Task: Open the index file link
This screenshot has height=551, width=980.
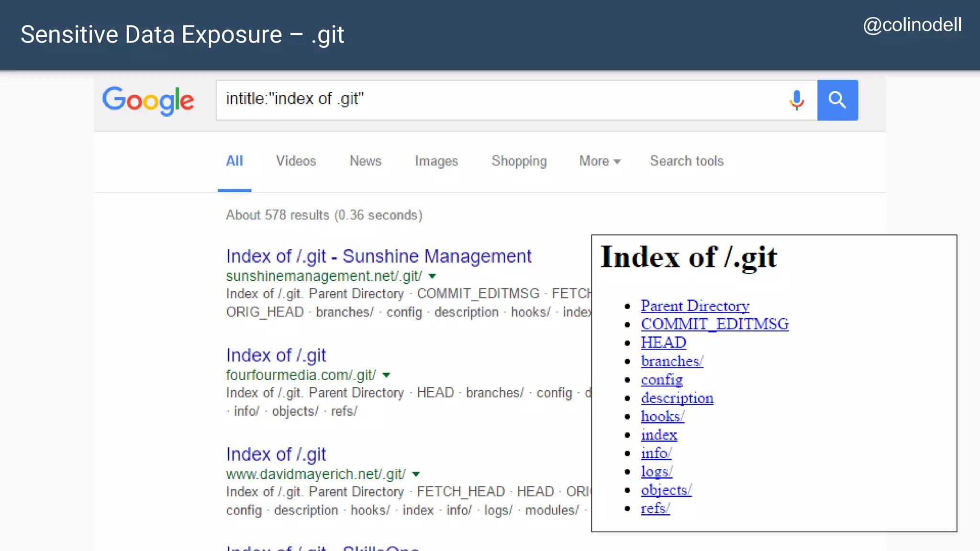Action: point(659,435)
